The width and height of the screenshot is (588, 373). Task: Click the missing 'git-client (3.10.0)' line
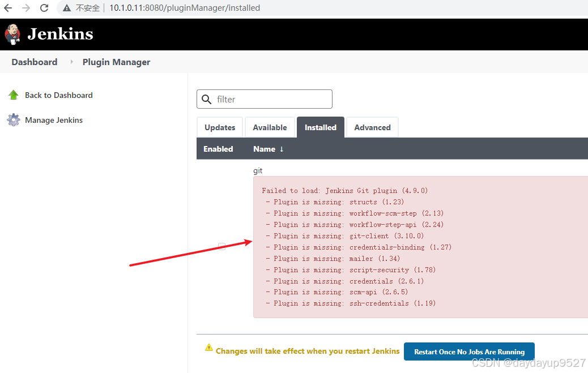pyautogui.click(x=344, y=236)
